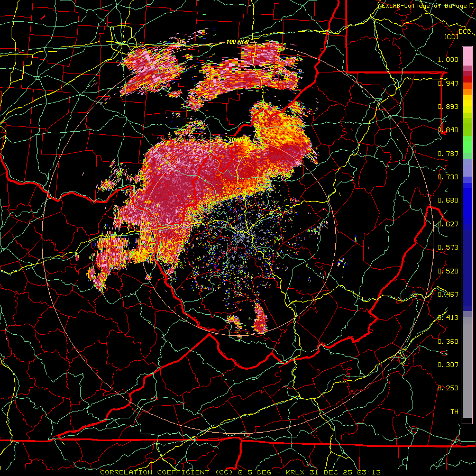
Task: Click the 50 NMI range ring label
Action: click(238, 140)
